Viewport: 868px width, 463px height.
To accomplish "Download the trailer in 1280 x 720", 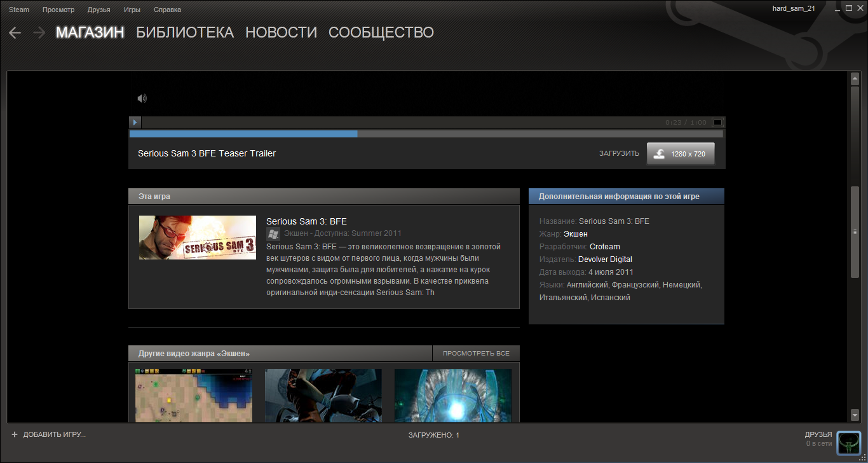I will pos(681,154).
